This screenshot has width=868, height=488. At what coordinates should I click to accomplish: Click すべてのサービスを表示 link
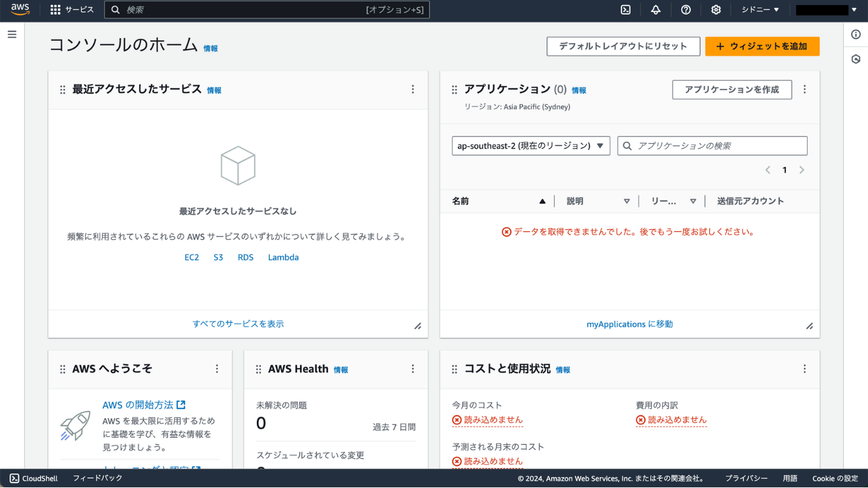[x=238, y=324]
